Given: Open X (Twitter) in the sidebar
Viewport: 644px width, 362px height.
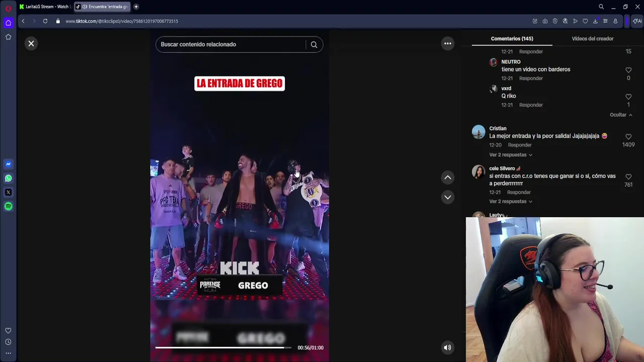Looking at the screenshot, I should [8, 192].
